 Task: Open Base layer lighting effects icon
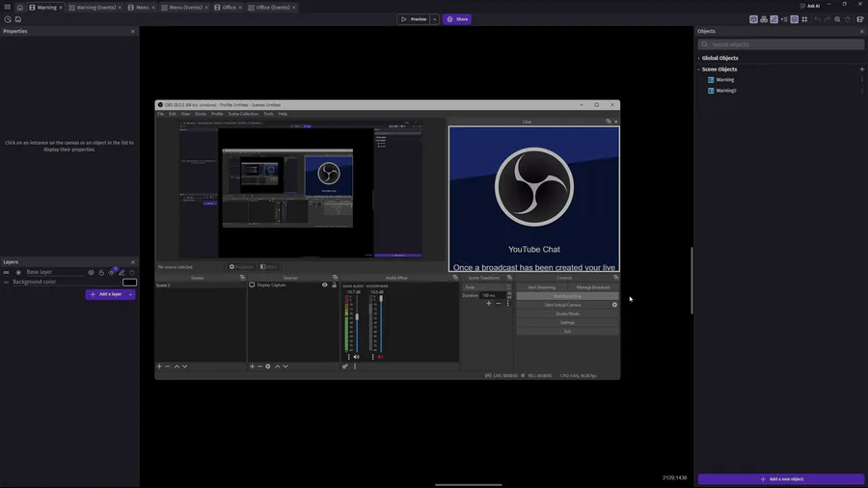(112, 272)
